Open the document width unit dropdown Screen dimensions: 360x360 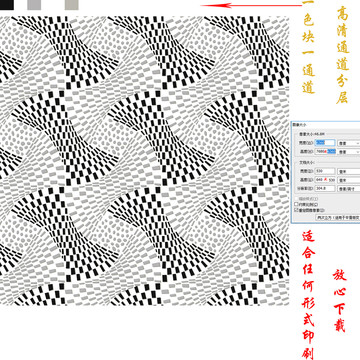[349, 171]
